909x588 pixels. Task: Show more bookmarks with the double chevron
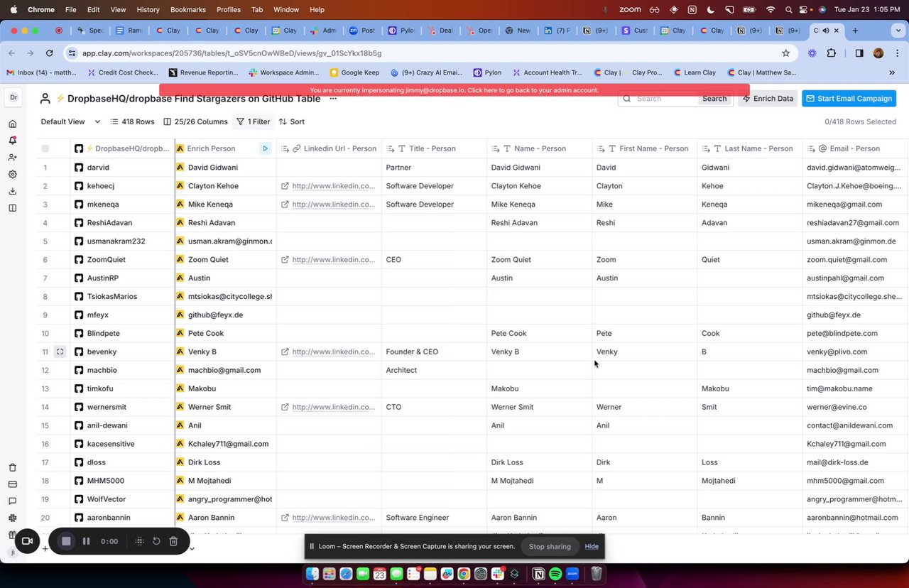pyautogui.click(x=892, y=72)
